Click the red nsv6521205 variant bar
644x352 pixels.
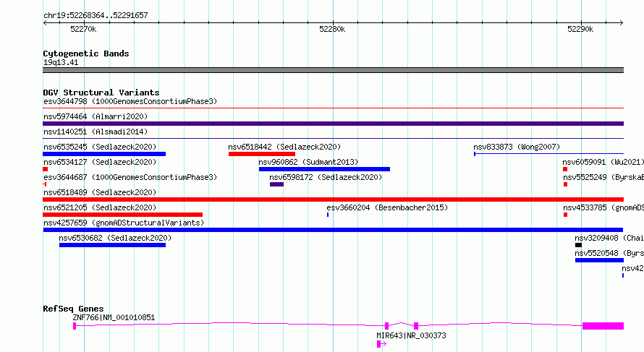point(123,215)
